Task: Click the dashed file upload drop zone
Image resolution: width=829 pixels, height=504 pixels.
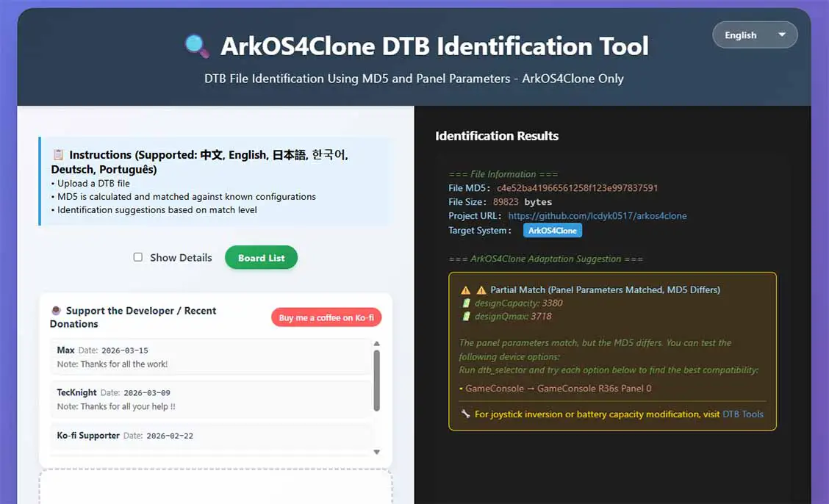Action: tap(215, 488)
